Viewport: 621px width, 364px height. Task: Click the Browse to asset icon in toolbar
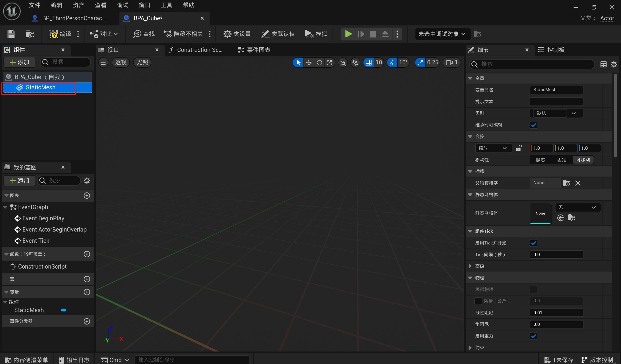30,34
